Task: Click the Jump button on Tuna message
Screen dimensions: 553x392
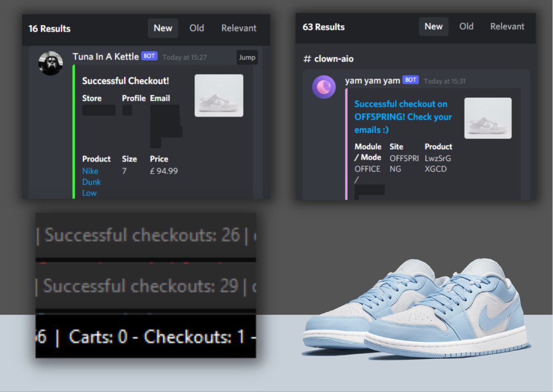Action: point(247,57)
